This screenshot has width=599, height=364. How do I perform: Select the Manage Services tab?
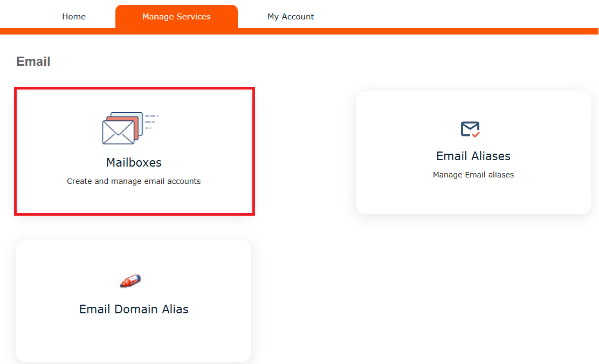(x=176, y=17)
